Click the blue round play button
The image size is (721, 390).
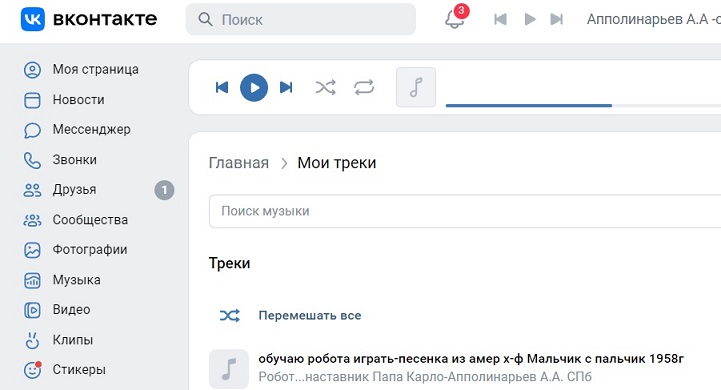pyautogui.click(x=254, y=87)
